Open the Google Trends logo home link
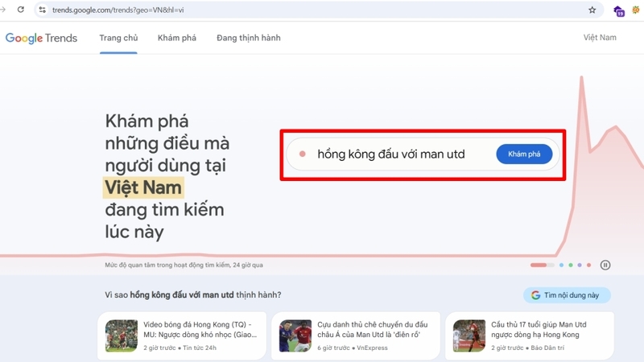This screenshot has height=362, width=644. 41,38
